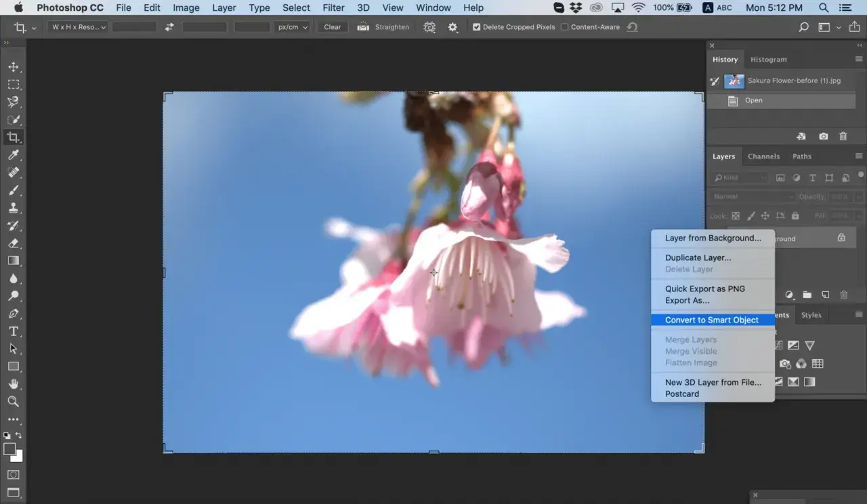Switch to the Channels tab
Image resolution: width=867 pixels, height=504 pixels.
click(763, 156)
